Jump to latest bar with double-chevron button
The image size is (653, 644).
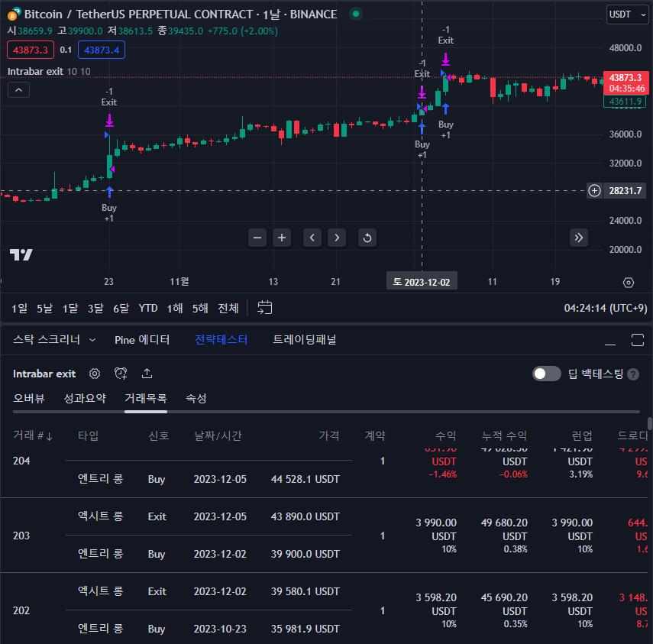[x=578, y=238]
